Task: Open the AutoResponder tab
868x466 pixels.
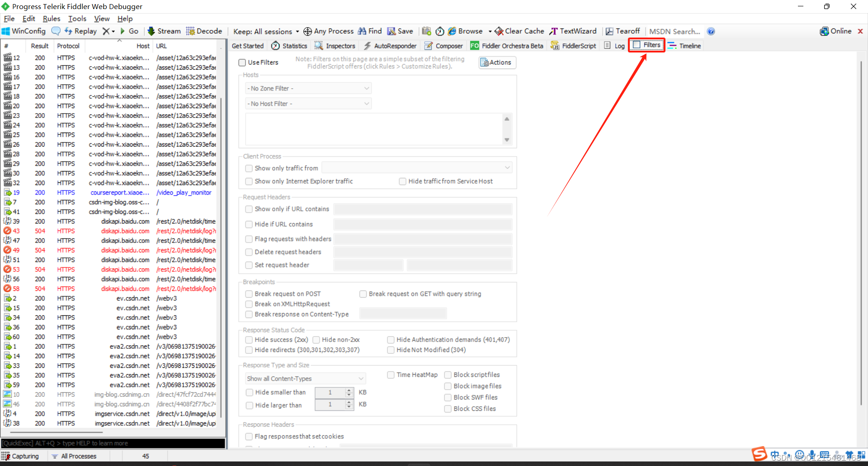Action: [x=390, y=46]
